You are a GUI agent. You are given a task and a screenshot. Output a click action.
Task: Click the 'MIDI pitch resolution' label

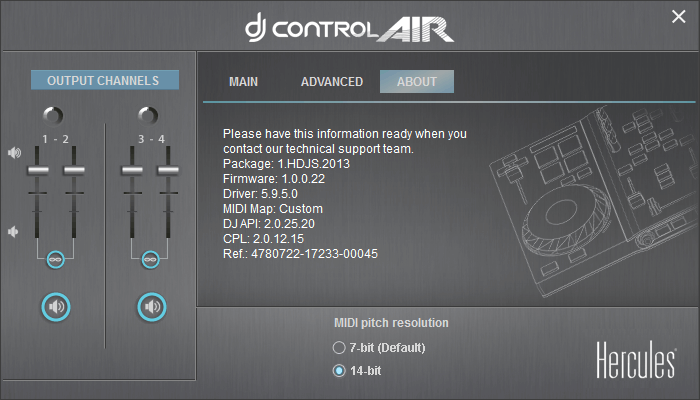[391, 323]
